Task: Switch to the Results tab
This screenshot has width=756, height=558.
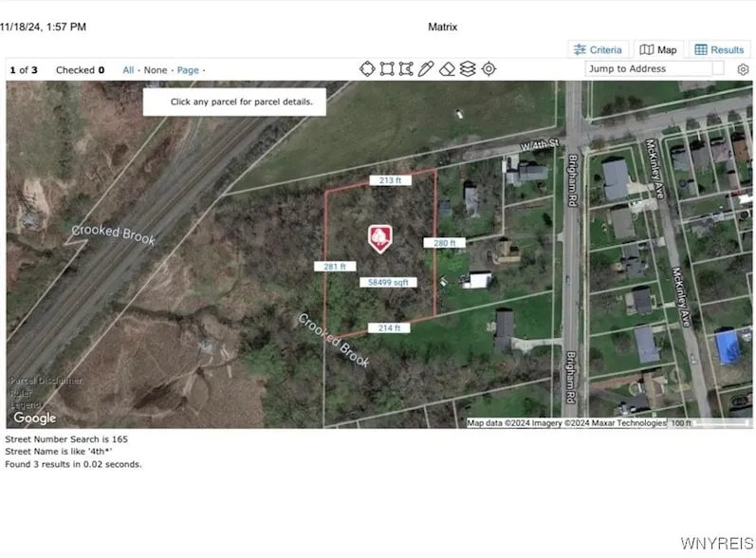Action: [718, 49]
